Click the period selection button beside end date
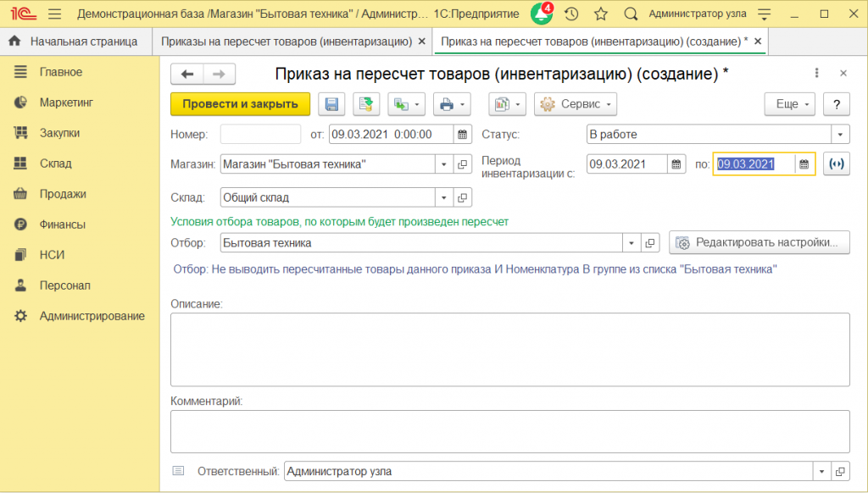The image size is (868, 493). [837, 164]
